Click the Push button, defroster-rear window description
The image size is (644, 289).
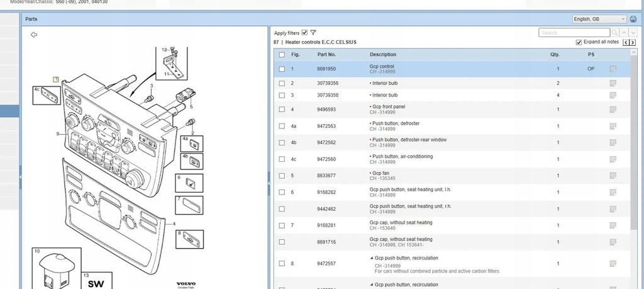point(409,140)
